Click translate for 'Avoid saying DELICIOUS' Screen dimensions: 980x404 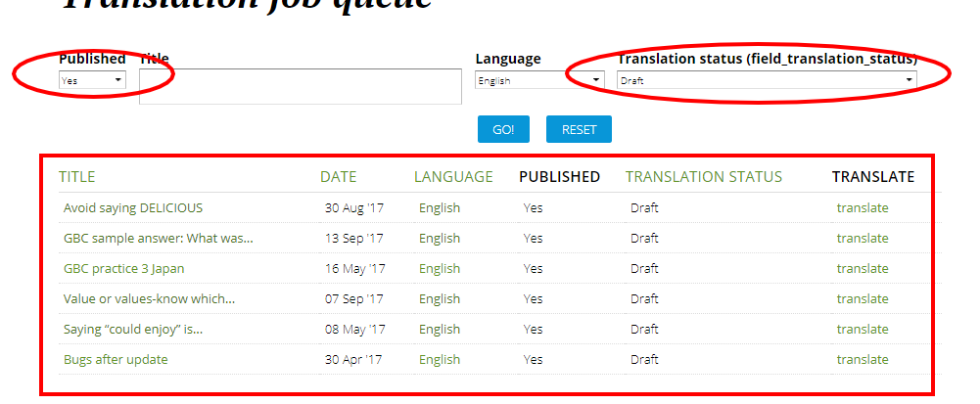(863, 208)
